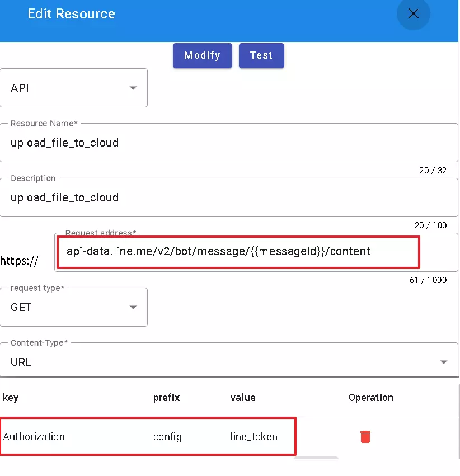Select the key column header
The width and height of the screenshot is (460, 476).
[11, 398]
